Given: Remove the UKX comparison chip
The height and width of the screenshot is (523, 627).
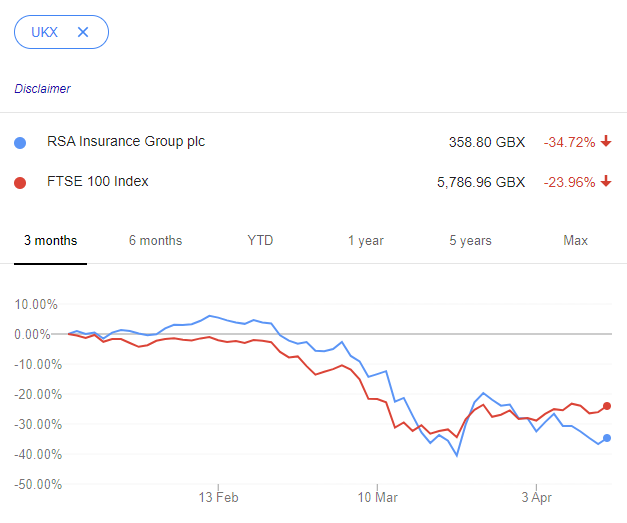Looking at the screenshot, I should point(83,32).
